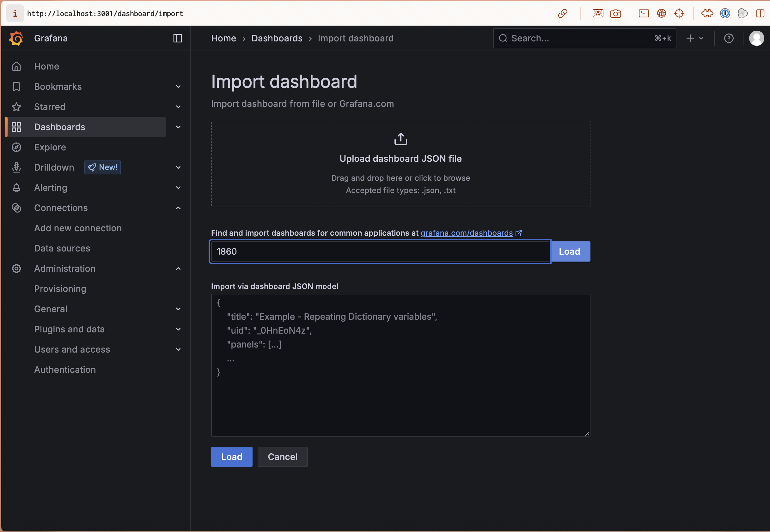The image size is (770, 532).
Task: Collapse the Connections section chevron
Action: 178,208
